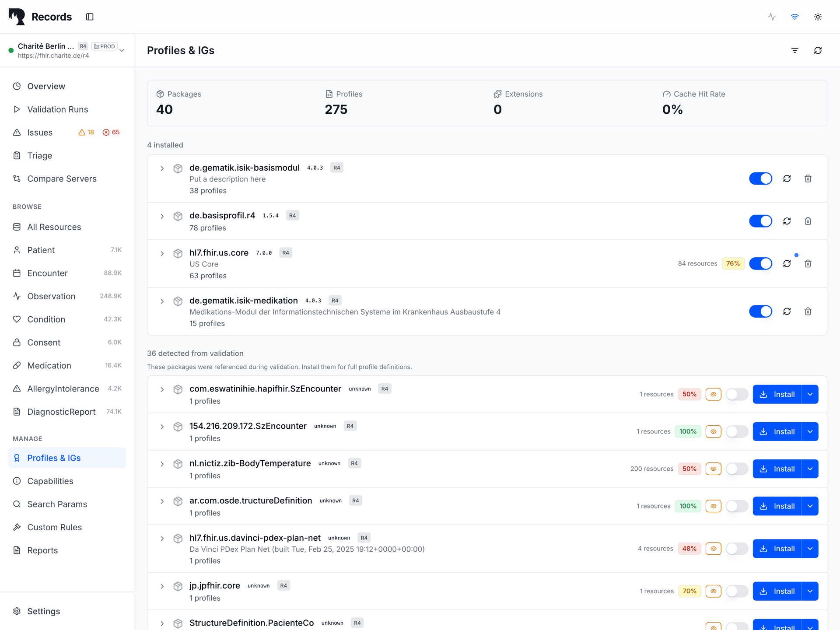Open Compare Servers in the sidebar
The height and width of the screenshot is (630, 840).
pyautogui.click(x=67, y=178)
